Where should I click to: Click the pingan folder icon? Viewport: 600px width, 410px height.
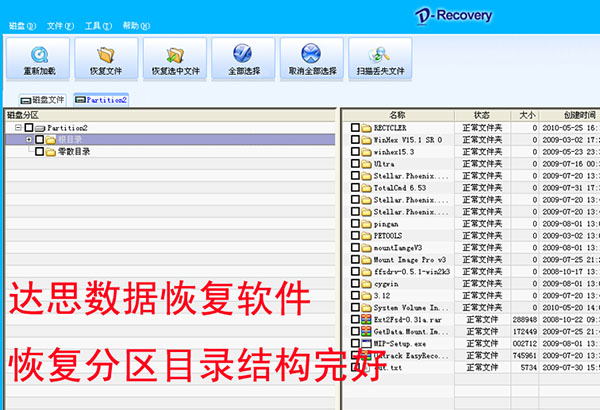(x=366, y=224)
